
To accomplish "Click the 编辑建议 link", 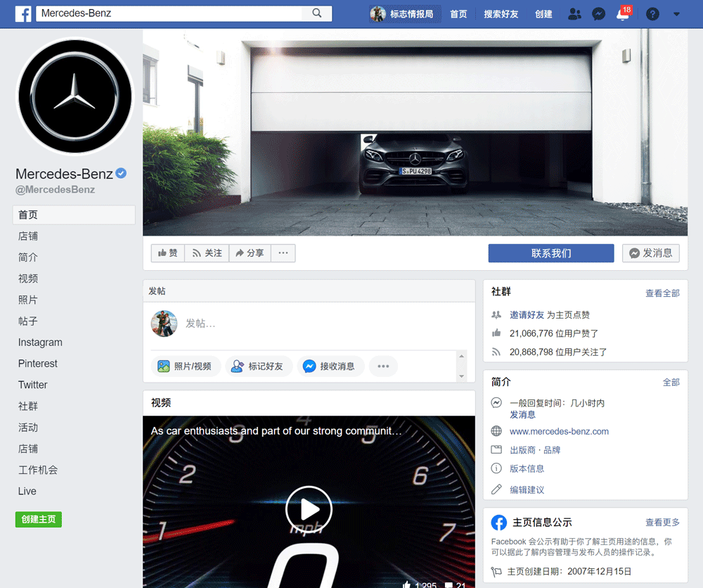I will click(x=527, y=490).
